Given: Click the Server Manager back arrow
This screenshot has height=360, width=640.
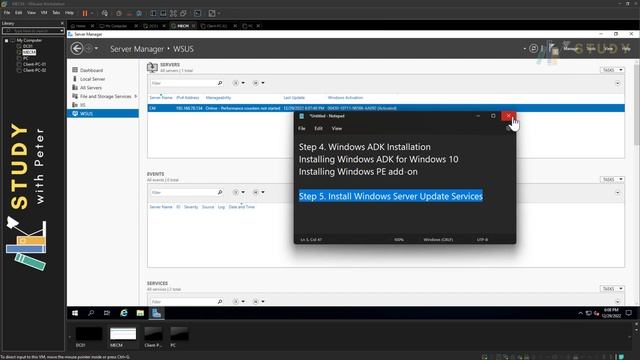Looking at the screenshot, I should tap(77, 49).
